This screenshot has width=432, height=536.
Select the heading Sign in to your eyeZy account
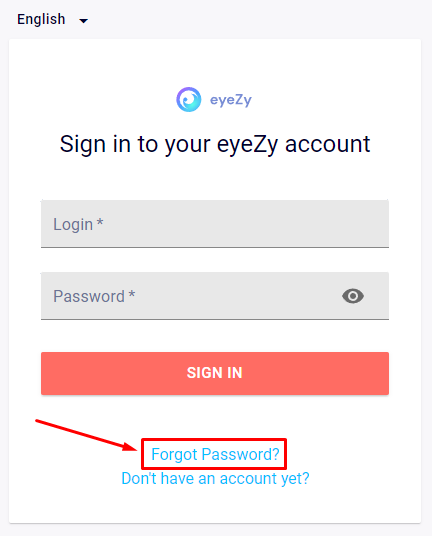(215, 144)
